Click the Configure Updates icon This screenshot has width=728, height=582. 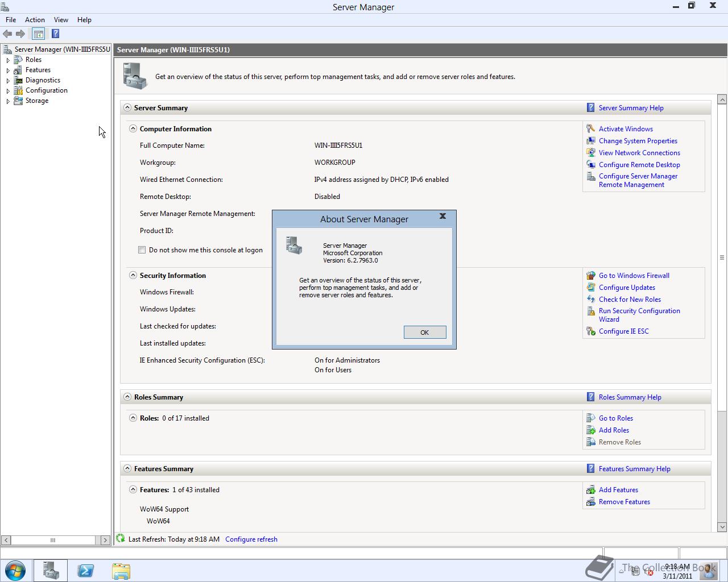pyautogui.click(x=591, y=288)
